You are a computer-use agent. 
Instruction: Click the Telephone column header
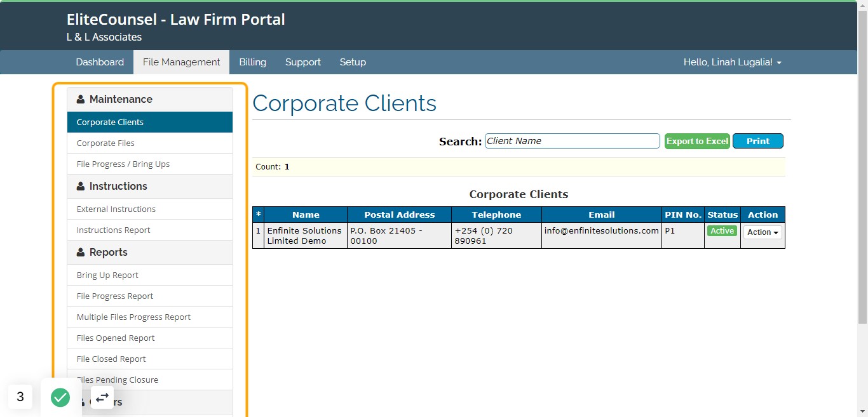click(496, 215)
